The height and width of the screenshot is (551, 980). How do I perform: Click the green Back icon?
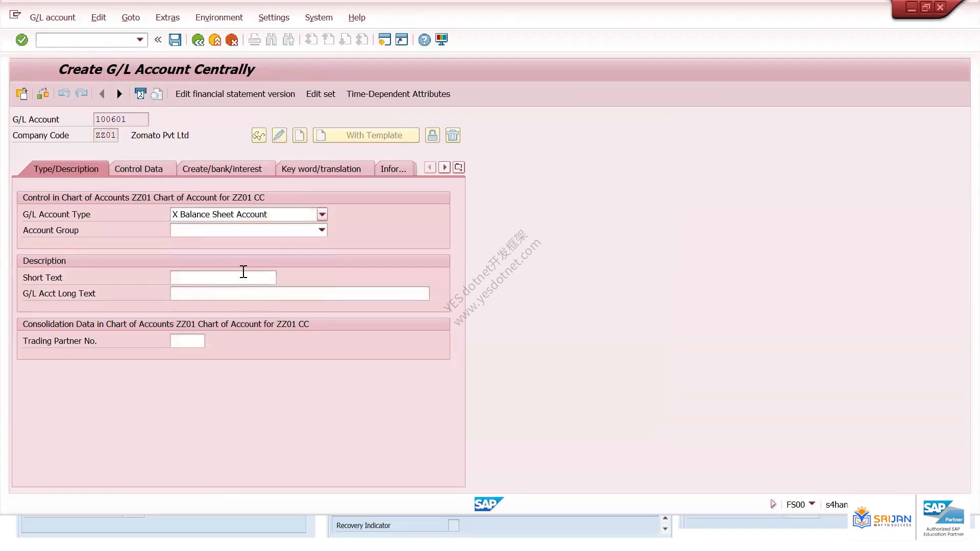(x=198, y=40)
